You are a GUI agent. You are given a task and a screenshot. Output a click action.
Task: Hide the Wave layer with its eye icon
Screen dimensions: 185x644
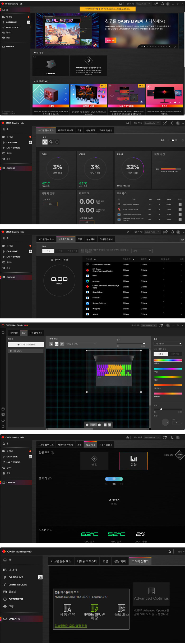coord(11,351)
